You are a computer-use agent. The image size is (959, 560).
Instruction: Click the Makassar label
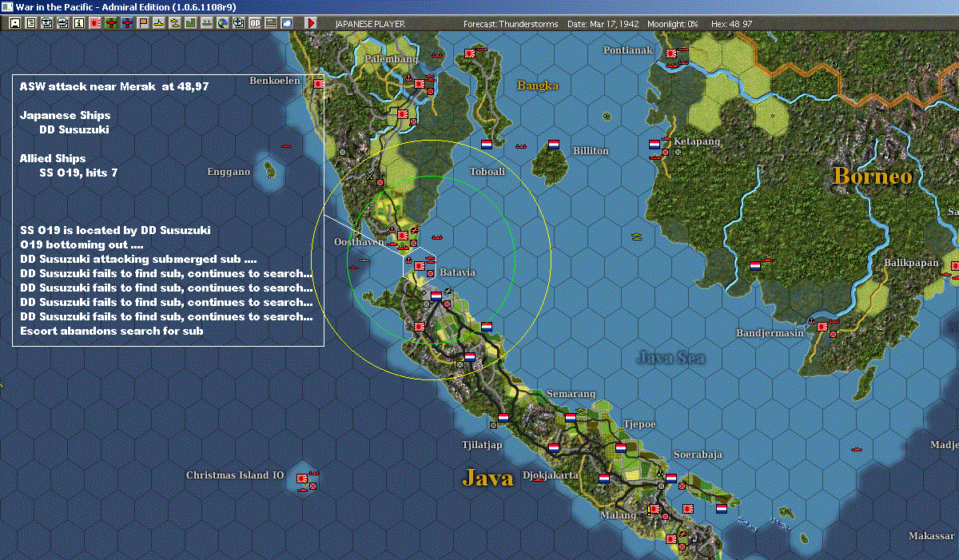pyautogui.click(x=932, y=535)
